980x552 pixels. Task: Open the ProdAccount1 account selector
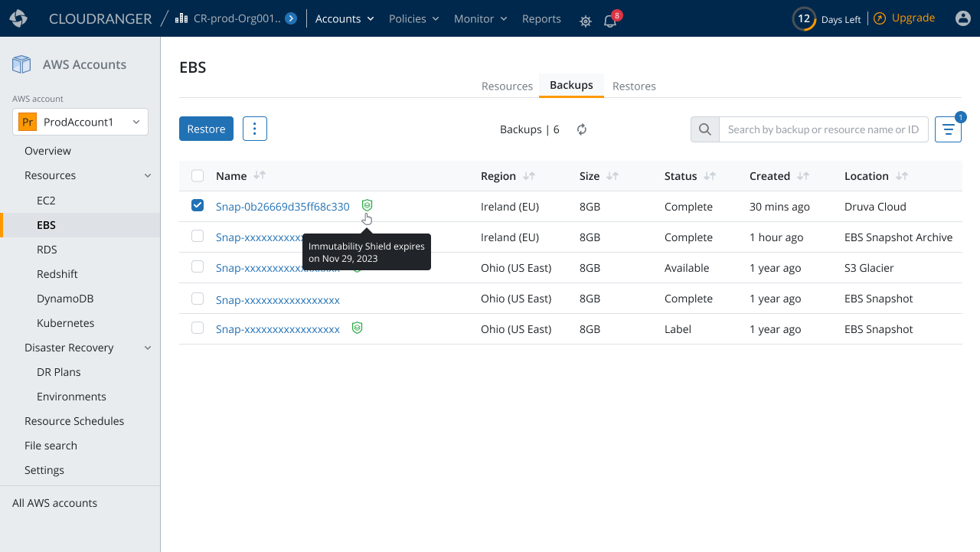(80, 122)
